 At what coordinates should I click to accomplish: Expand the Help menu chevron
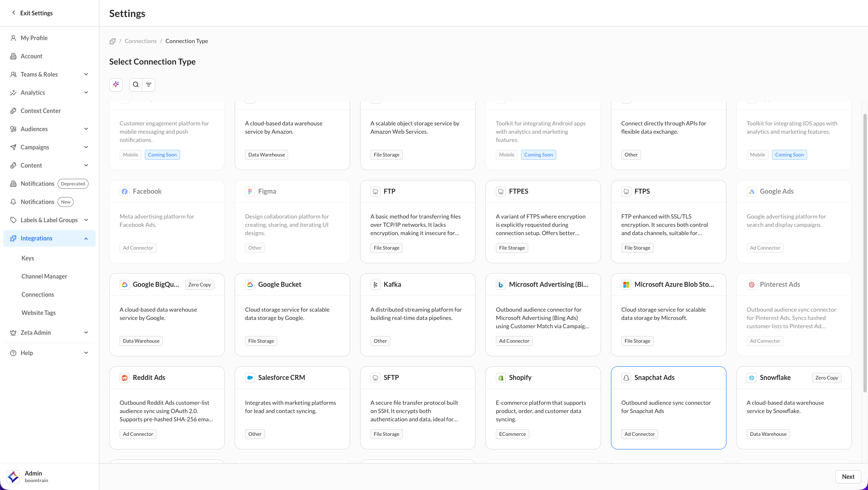[86, 353]
